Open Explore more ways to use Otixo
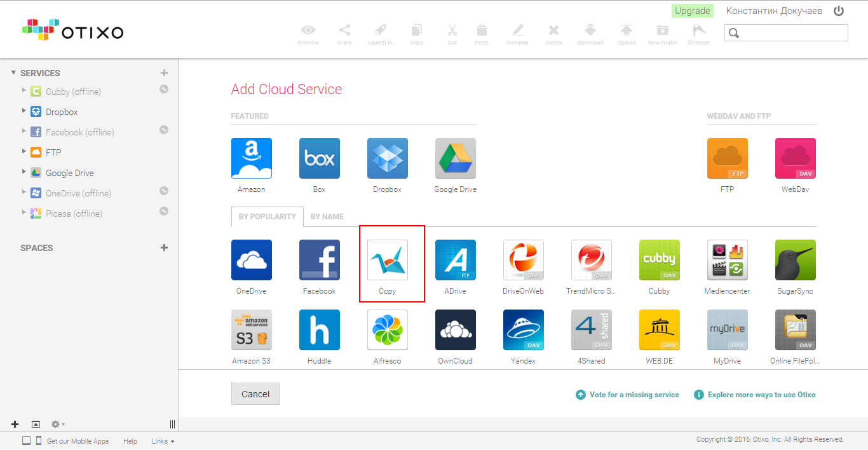The image size is (868, 450). pos(755,395)
